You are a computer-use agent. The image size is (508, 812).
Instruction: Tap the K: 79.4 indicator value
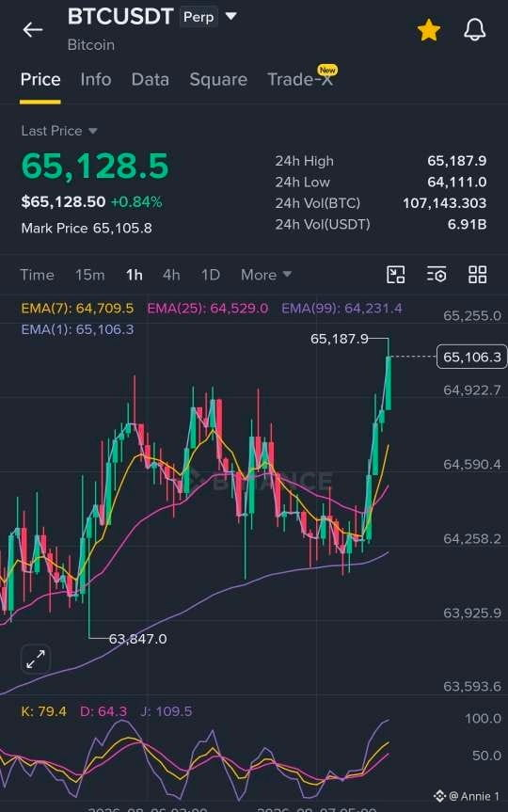point(43,711)
